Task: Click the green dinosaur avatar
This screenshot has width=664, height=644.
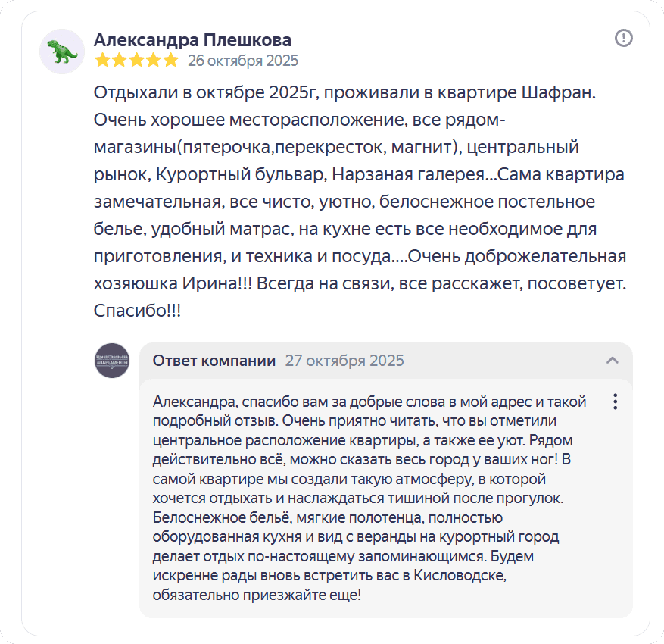Action: (62, 52)
